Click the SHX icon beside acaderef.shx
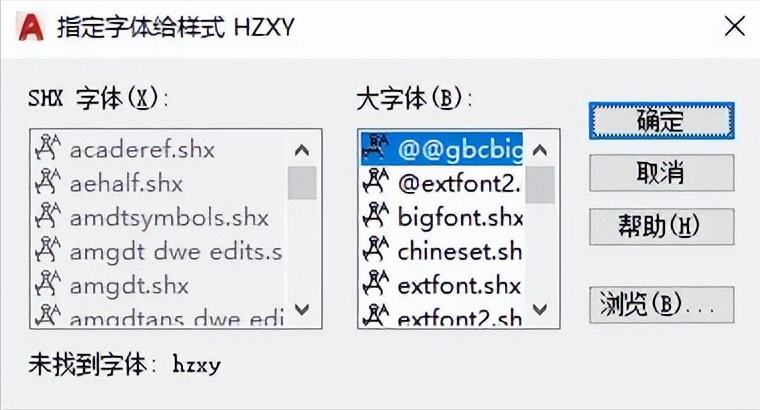Viewport: 760px width, 410px height. (x=48, y=147)
